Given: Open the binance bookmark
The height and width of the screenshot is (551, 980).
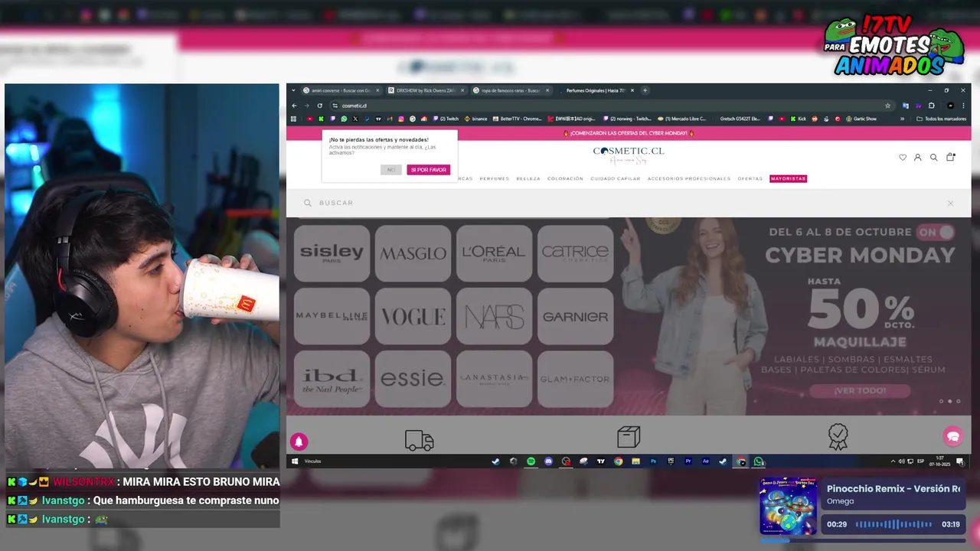Looking at the screenshot, I should (475, 119).
